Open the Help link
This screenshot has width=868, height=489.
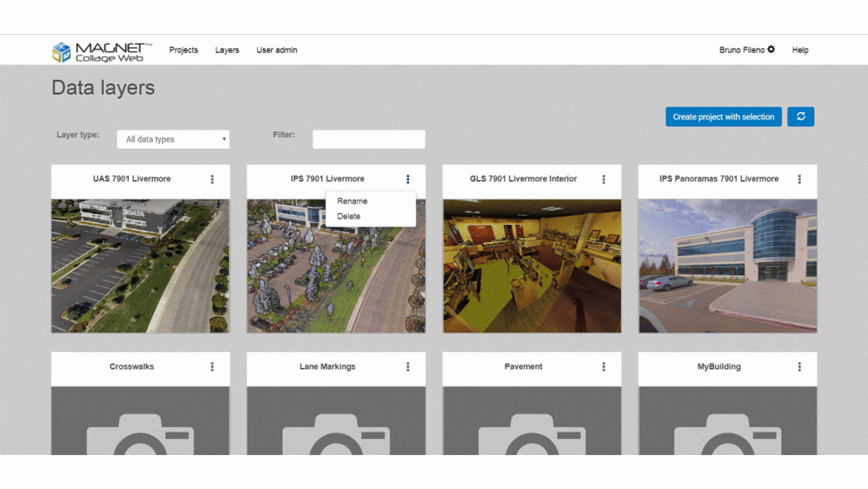click(x=800, y=50)
